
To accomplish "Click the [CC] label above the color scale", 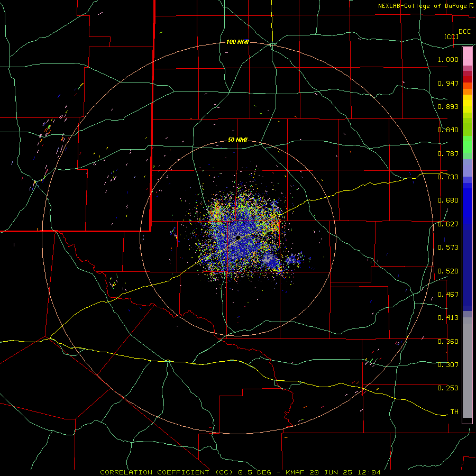I will point(451,36).
